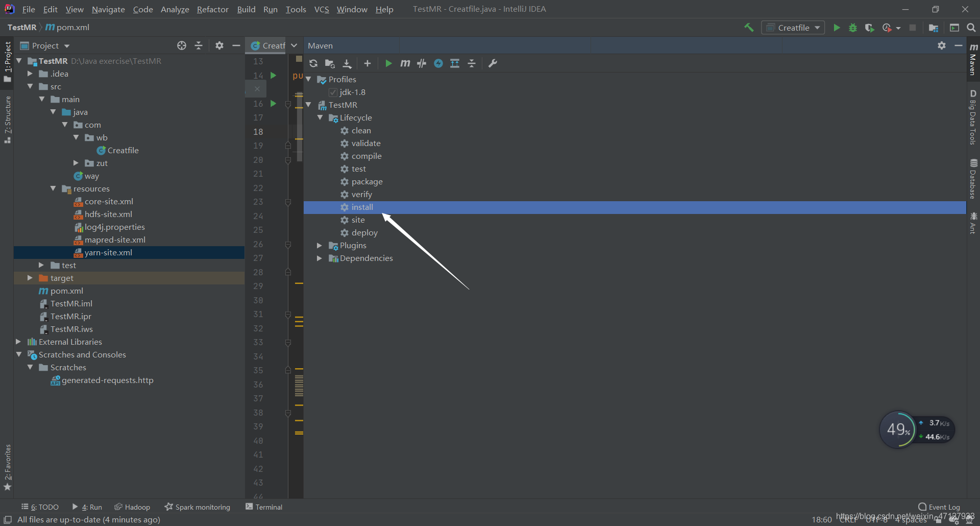The width and height of the screenshot is (980, 526).
Task: Open the Refactor menu
Action: coord(212,9)
